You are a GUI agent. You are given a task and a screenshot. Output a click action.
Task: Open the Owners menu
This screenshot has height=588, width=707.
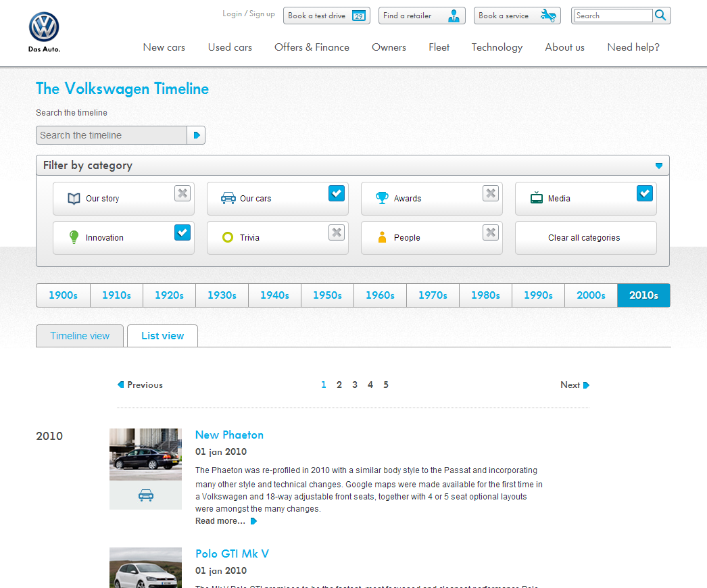389,47
